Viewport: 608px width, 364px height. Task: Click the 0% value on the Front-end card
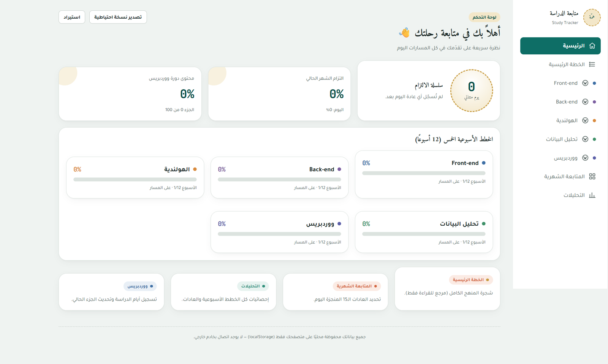pyautogui.click(x=366, y=163)
